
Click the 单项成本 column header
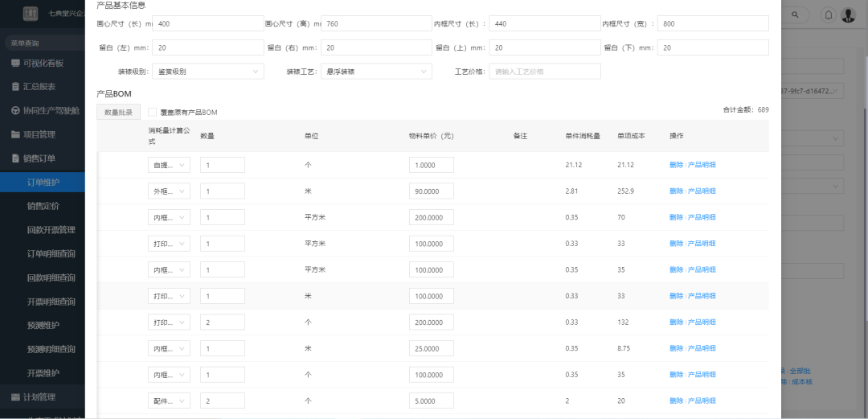tap(631, 136)
